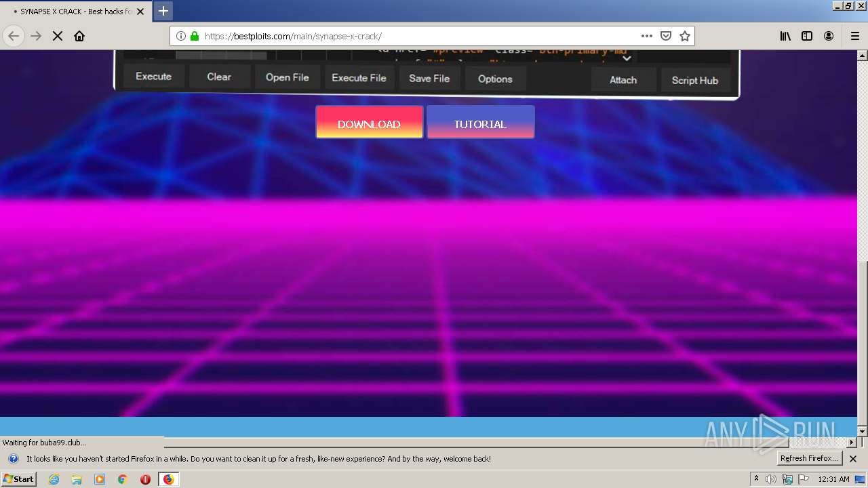Click the Refresh Firefox button
Viewport: 868px width, 488px height.
[810, 458]
